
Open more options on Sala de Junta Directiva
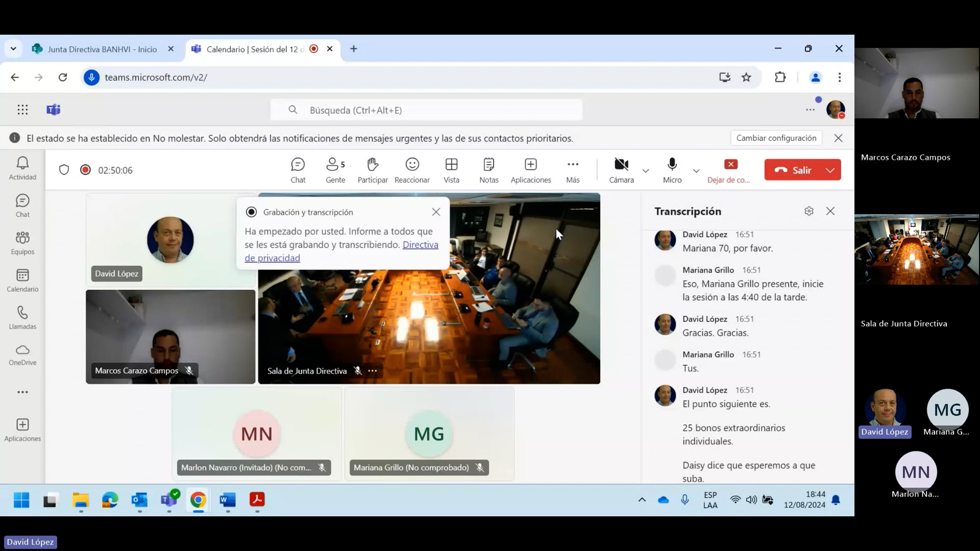372,371
